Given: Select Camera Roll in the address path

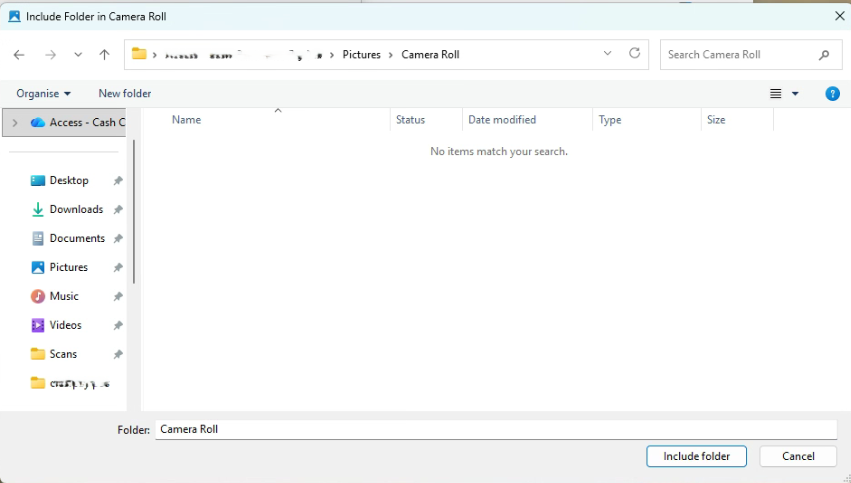Looking at the screenshot, I should tap(430, 55).
